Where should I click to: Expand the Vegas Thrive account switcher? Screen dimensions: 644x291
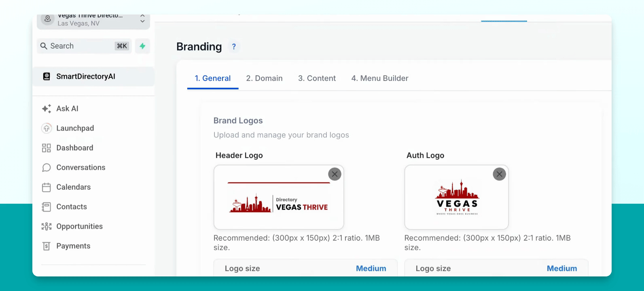point(142,19)
